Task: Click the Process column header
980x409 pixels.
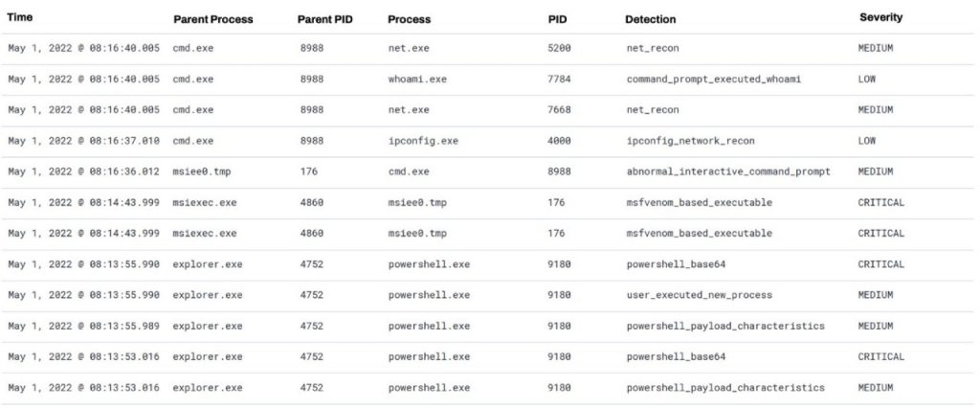Action: point(409,19)
